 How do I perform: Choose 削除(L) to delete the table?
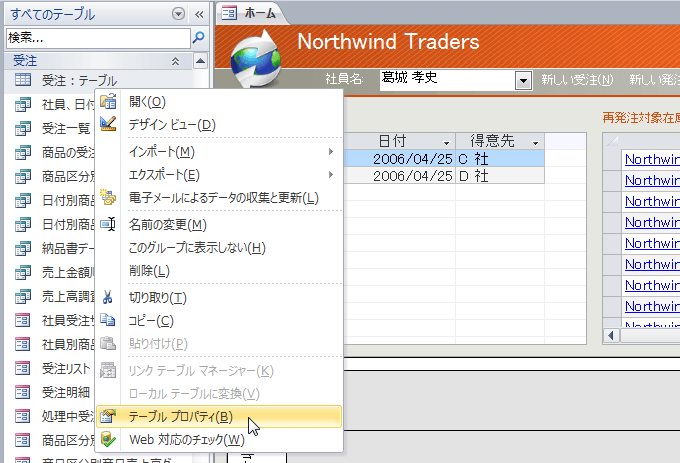[x=219, y=271]
